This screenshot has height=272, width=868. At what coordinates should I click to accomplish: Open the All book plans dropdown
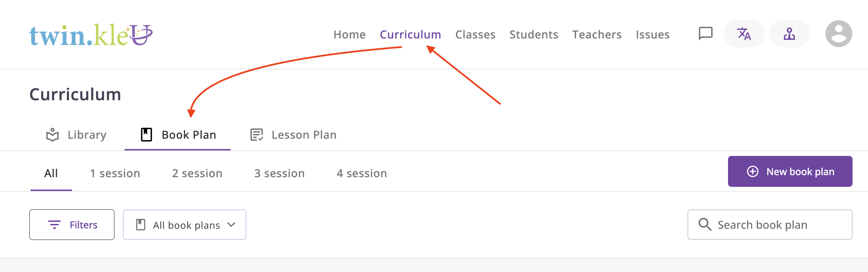(x=185, y=225)
